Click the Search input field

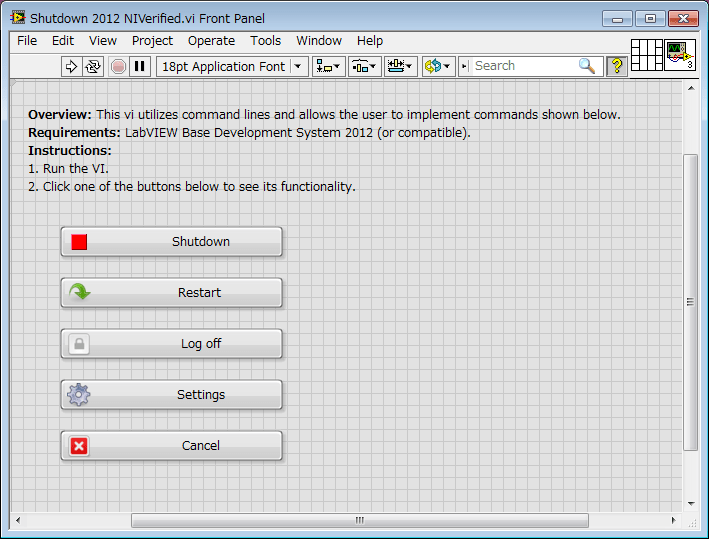pos(525,66)
